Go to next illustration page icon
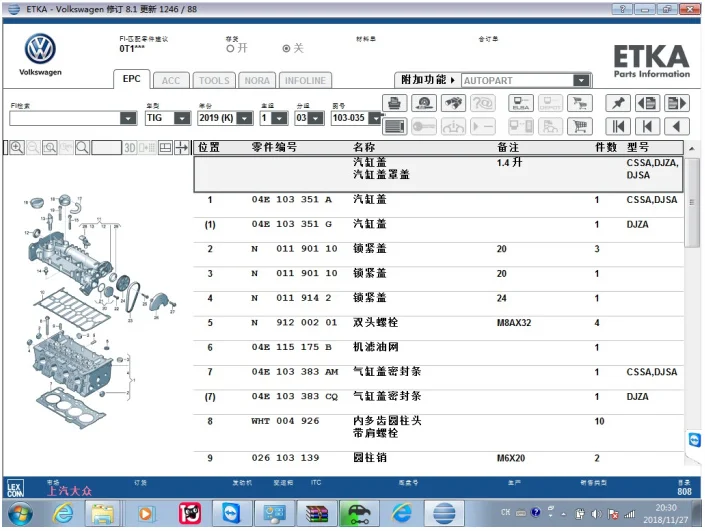This screenshot has width=705, height=531. (677, 103)
